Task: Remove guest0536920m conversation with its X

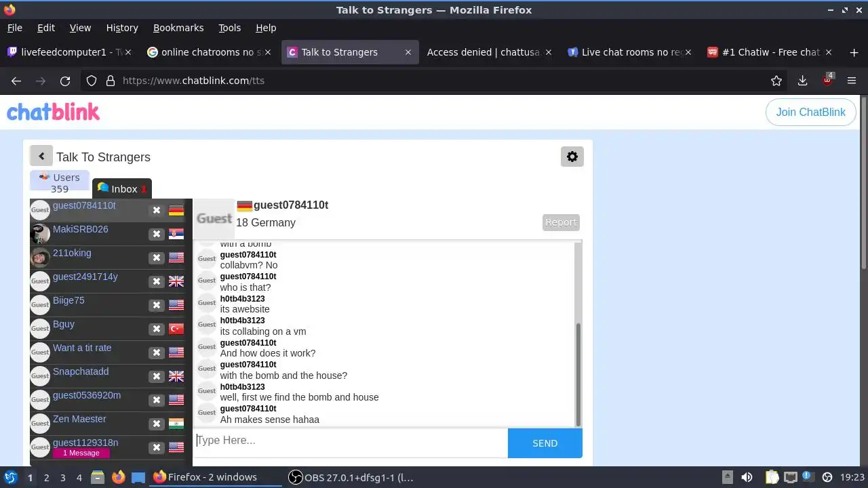Action: pos(157,400)
